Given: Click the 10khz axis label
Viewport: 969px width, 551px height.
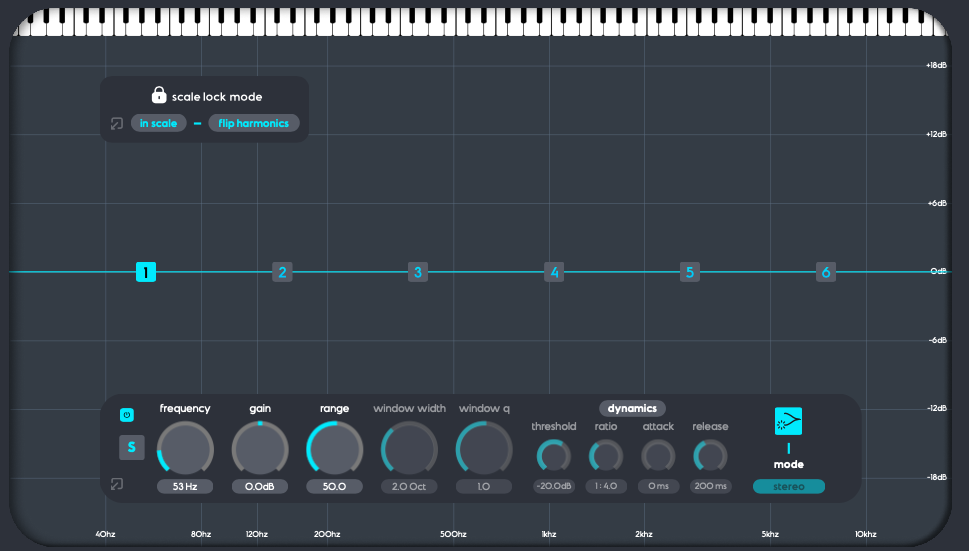Looking at the screenshot, I should coord(866,534).
